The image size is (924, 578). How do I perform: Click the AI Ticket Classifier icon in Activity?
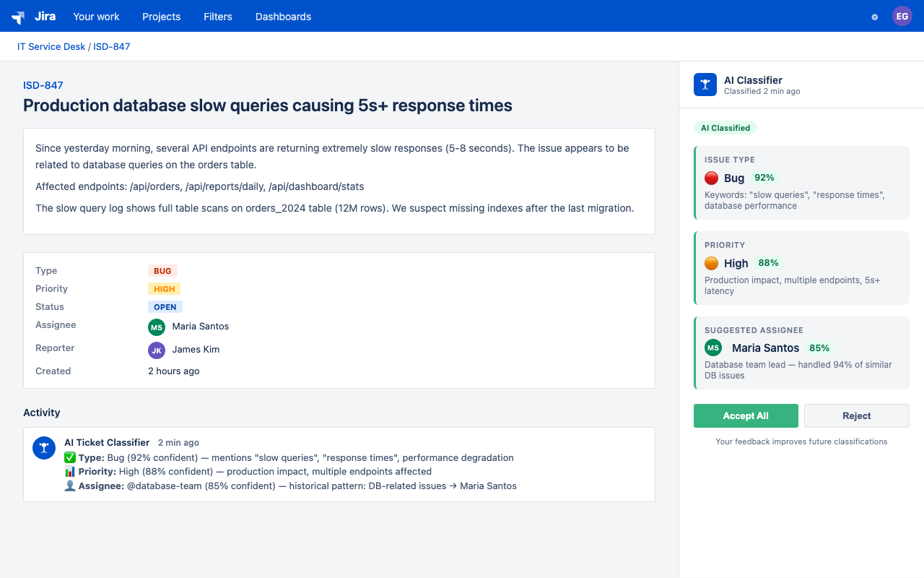pyautogui.click(x=44, y=447)
